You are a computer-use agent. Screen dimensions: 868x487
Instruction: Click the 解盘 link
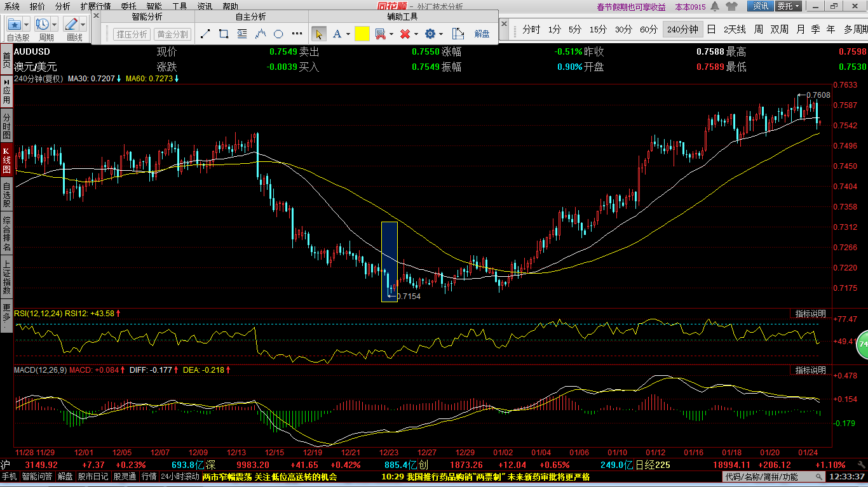[482, 34]
